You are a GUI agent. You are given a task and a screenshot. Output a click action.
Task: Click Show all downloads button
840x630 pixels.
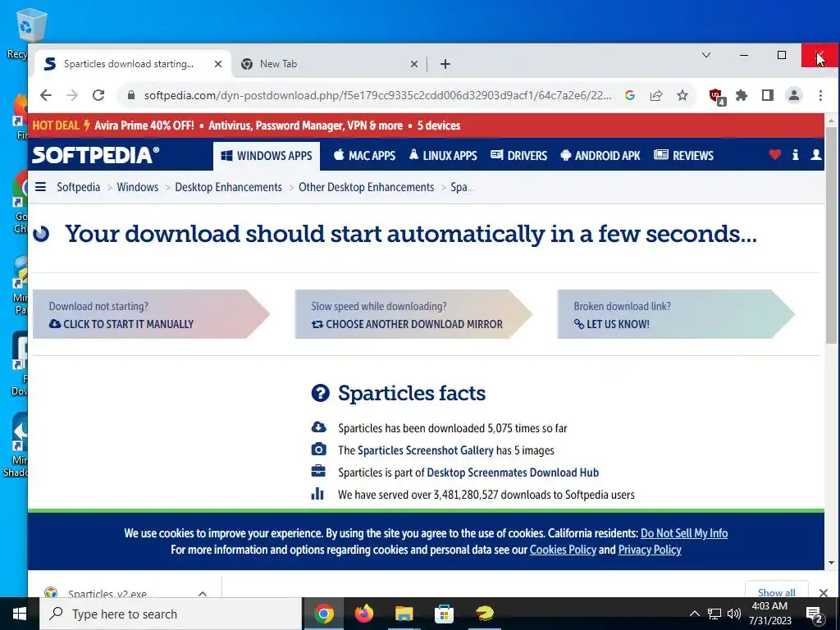click(x=776, y=591)
